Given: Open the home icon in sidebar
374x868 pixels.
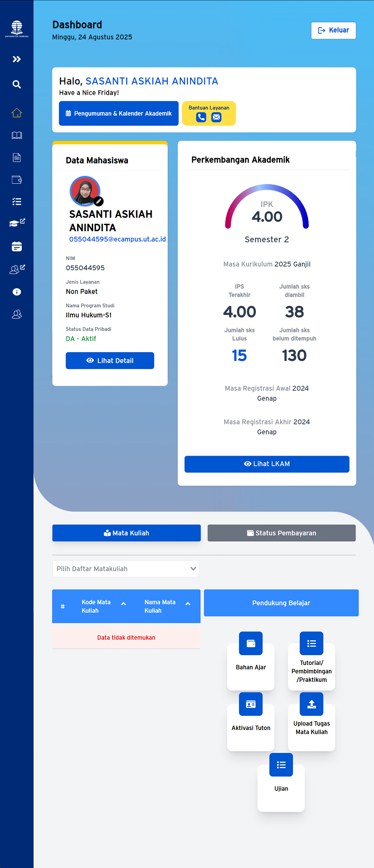Looking at the screenshot, I should click(17, 113).
